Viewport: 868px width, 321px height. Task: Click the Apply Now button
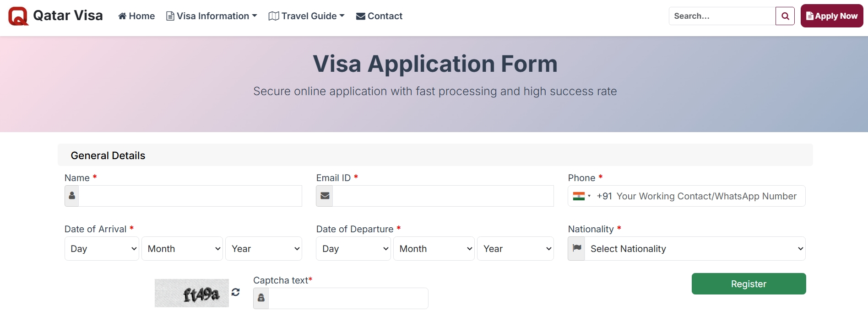(x=832, y=16)
